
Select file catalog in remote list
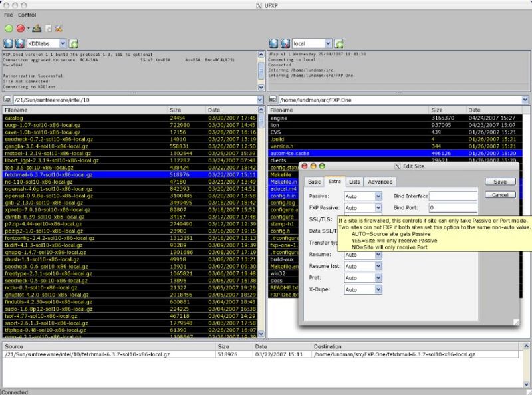tap(130, 118)
